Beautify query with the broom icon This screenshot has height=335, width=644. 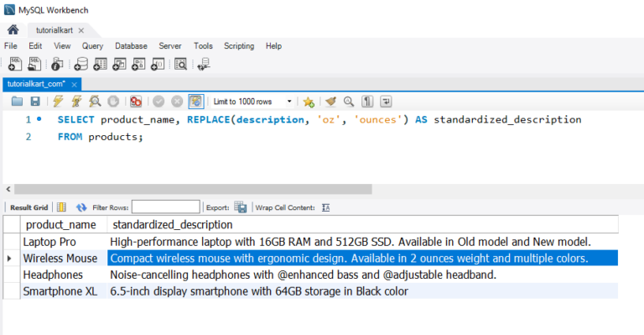[330, 101]
